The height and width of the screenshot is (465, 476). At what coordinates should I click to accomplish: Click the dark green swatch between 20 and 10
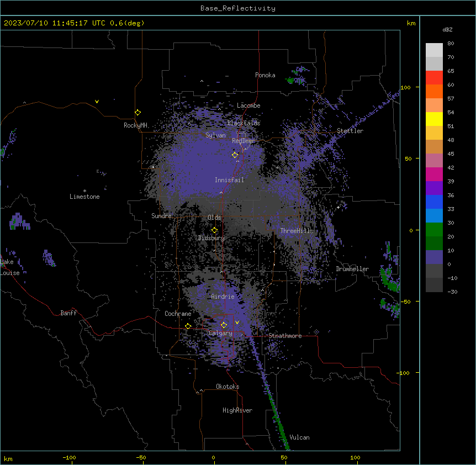[434, 243]
